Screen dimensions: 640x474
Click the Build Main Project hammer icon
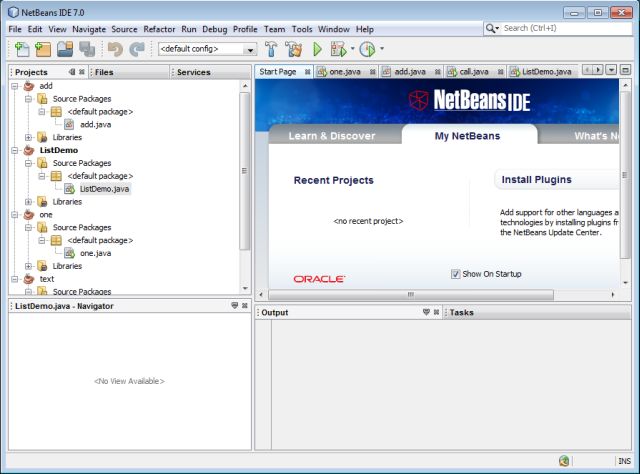tap(271, 49)
